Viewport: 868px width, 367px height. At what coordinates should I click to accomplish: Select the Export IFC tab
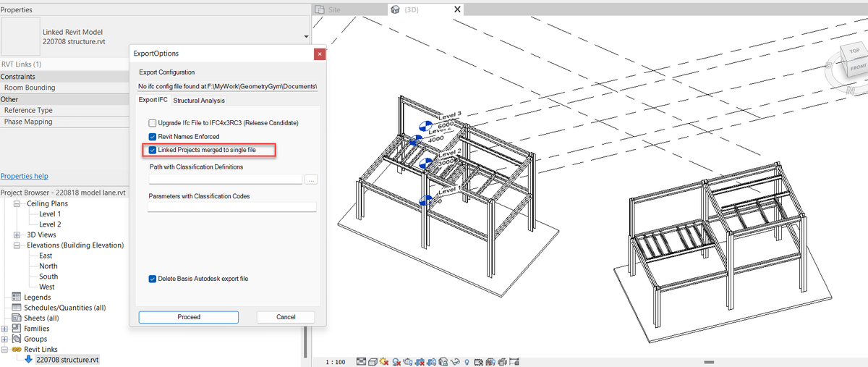coord(153,100)
